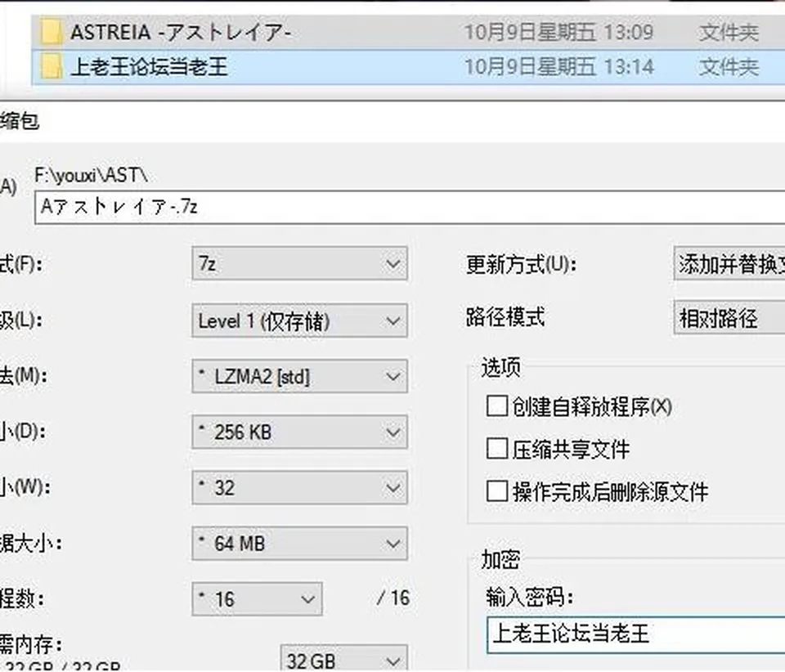
Task: Check 操作完成后删除源文件 option
Action: (x=496, y=491)
